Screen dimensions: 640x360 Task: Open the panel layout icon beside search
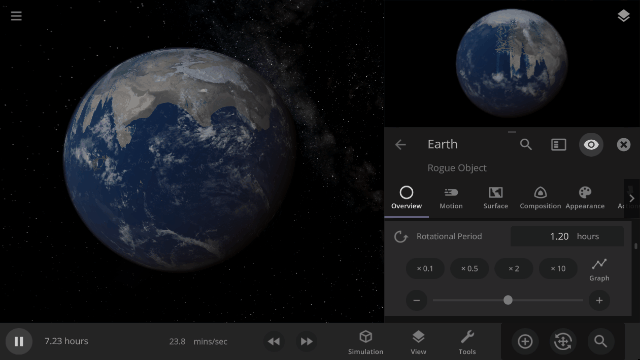[558, 144]
